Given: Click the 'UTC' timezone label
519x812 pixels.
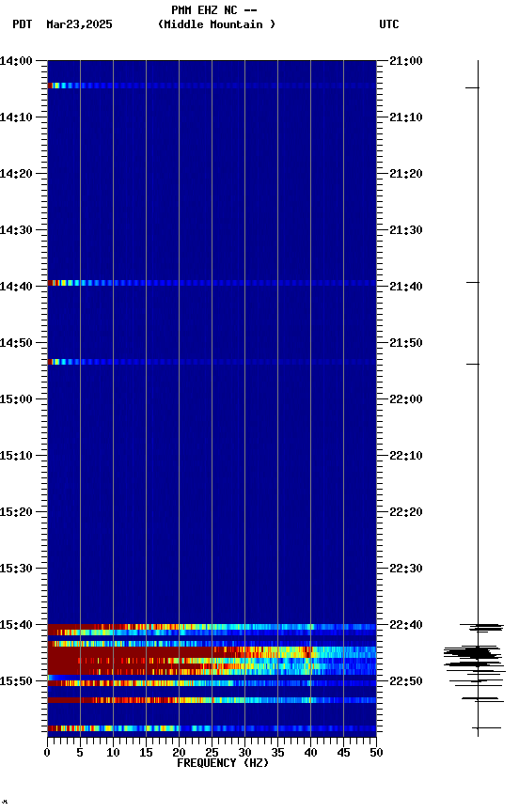Looking at the screenshot, I should click(389, 24).
